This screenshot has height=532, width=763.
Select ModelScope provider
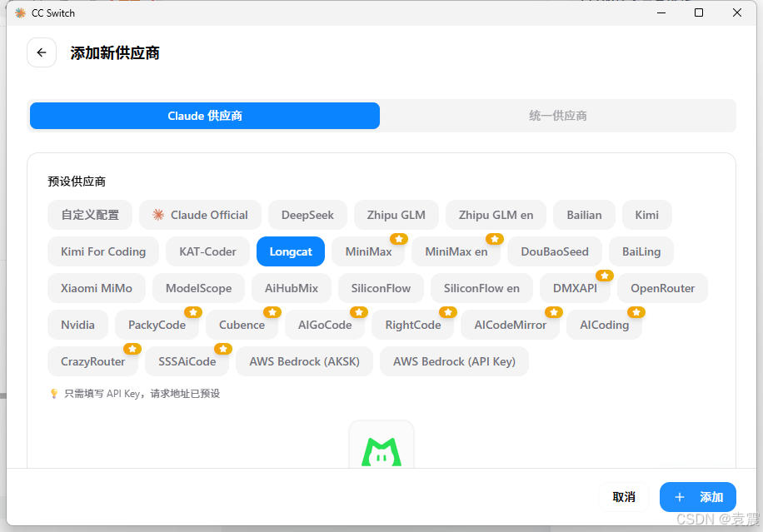198,288
